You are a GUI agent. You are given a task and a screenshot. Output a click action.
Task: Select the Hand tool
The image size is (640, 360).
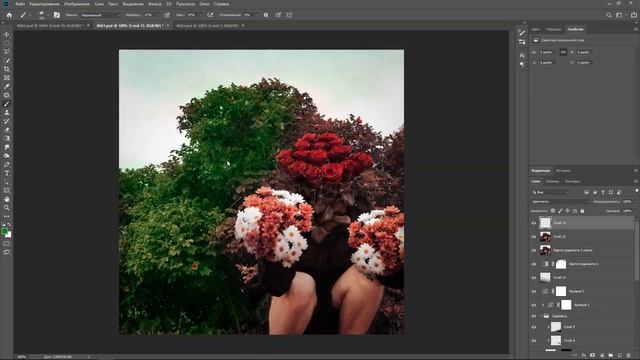pyautogui.click(x=7, y=199)
